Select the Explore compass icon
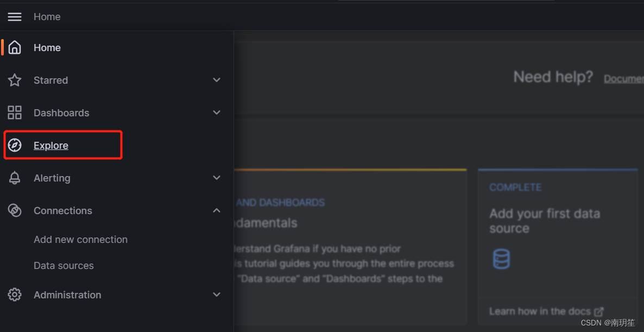This screenshot has height=332, width=644. [x=14, y=145]
